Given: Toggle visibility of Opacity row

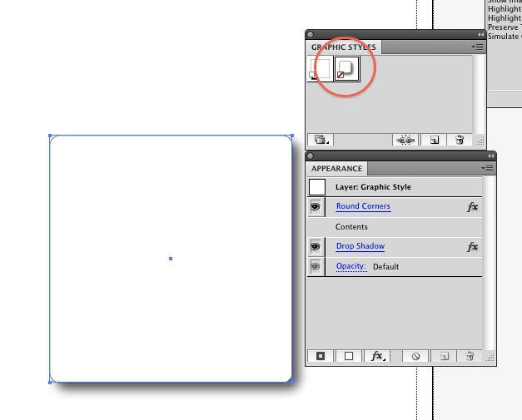Looking at the screenshot, I should (x=316, y=266).
